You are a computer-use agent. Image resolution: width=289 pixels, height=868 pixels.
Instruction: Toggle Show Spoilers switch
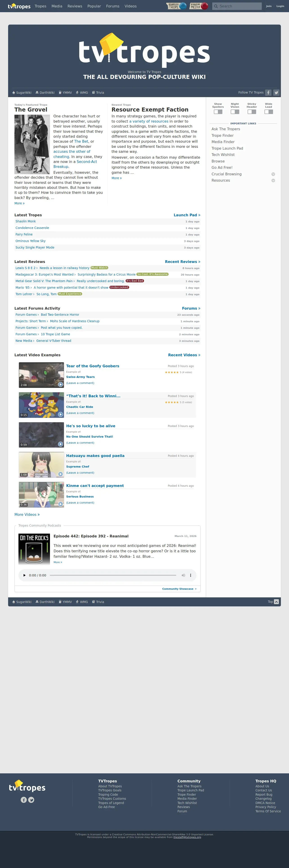point(218,112)
